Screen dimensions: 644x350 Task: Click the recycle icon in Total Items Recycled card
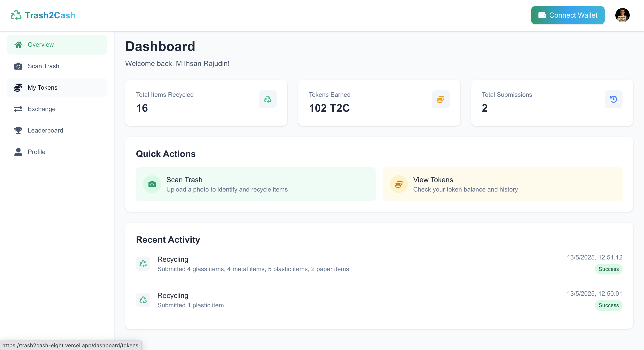pos(267,99)
